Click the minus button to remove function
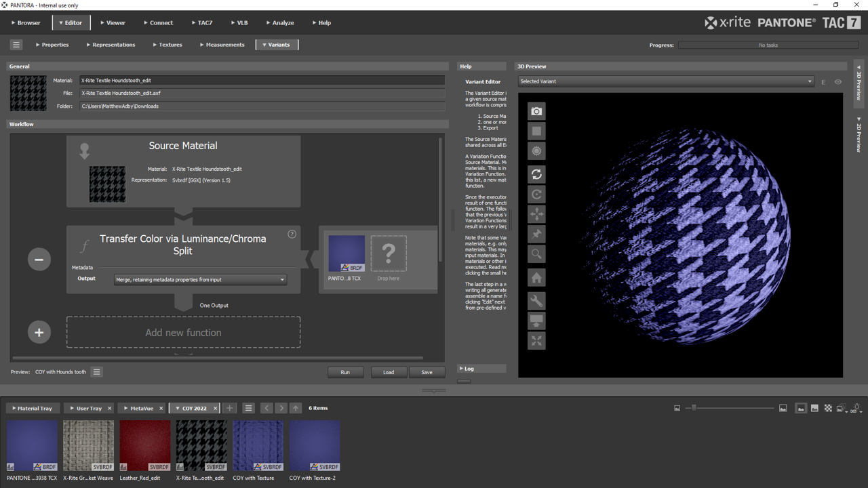 [x=39, y=260]
